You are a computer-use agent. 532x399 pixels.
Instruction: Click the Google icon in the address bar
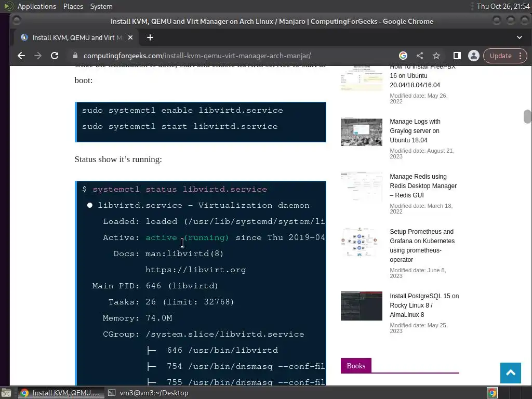[403, 56]
